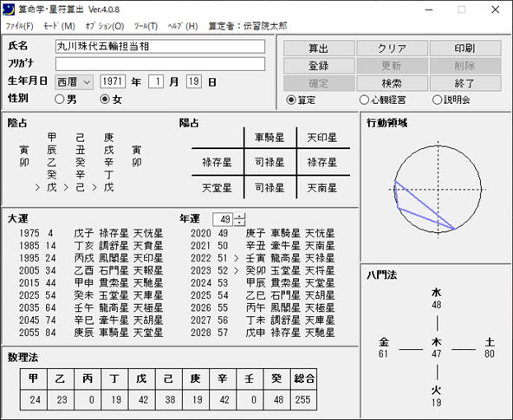
Task: Select the 男 gender radio button
Action: [59, 99]
